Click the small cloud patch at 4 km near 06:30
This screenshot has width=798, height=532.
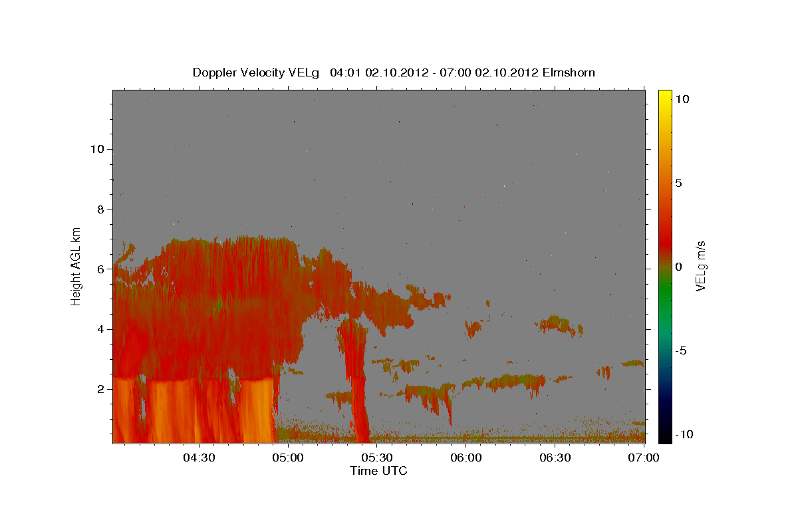point(560,326)
